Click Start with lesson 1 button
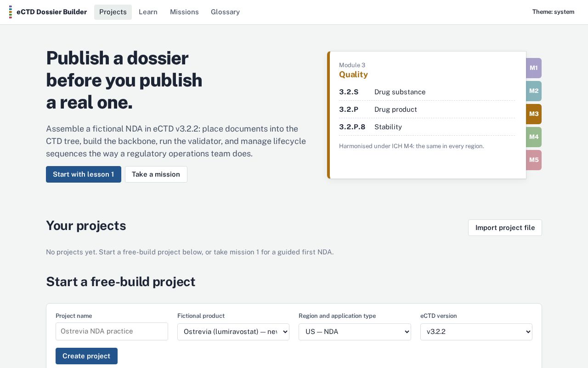The width and height of the screenshot is (588, 368). pyautogui.click(x=84, y=174)
